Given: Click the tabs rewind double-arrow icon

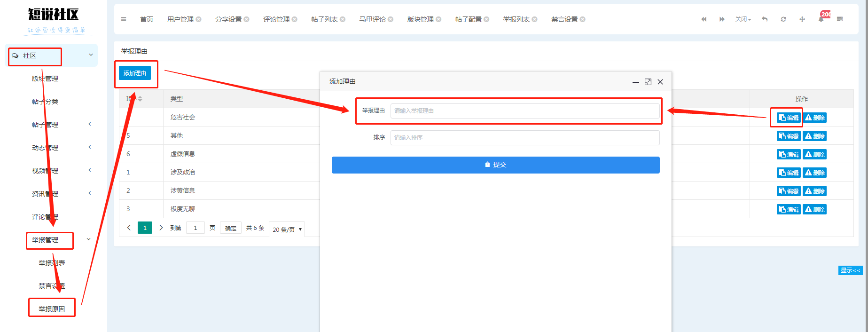Looking at the screenshot, I should tap(704, 19).
